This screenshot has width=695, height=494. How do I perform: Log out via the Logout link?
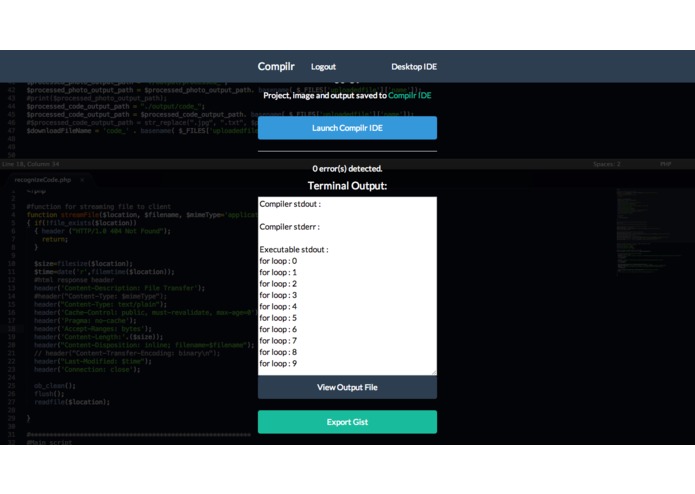pyautogui.click(x=323, y=67)
